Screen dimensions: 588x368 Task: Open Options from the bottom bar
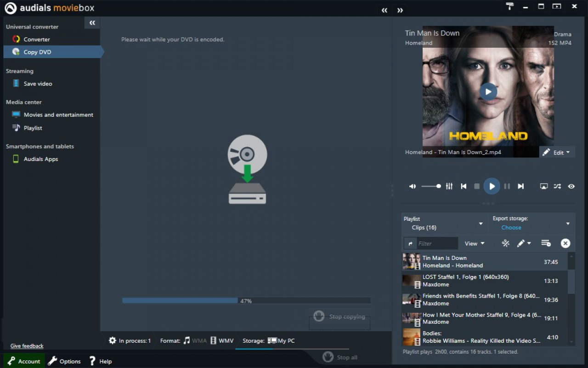click(64, 361)
